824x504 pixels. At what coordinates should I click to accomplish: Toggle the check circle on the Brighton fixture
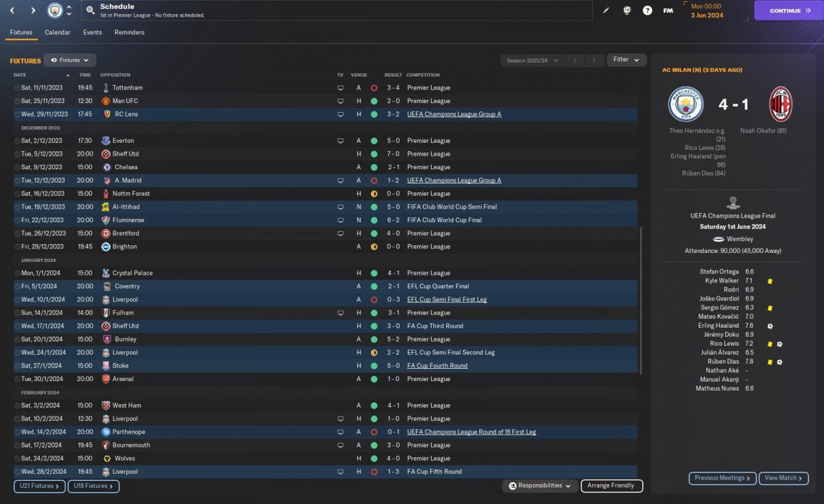[17, 247]
